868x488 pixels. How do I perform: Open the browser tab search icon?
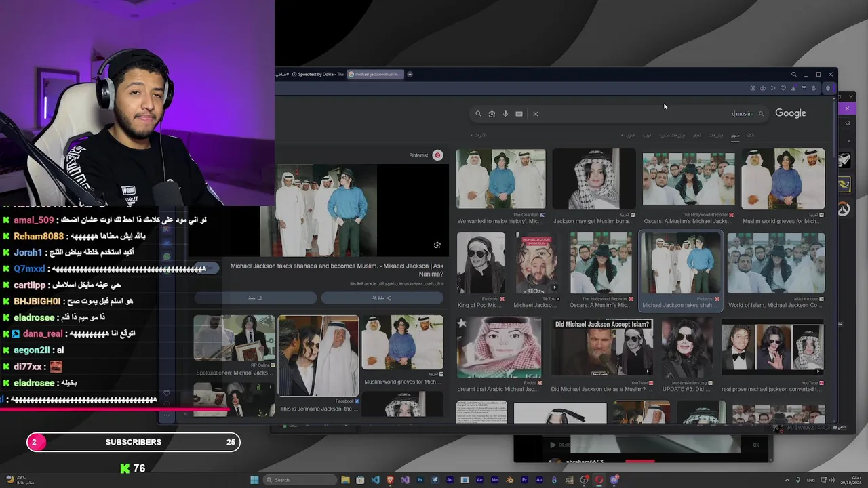tap(793, 75)
